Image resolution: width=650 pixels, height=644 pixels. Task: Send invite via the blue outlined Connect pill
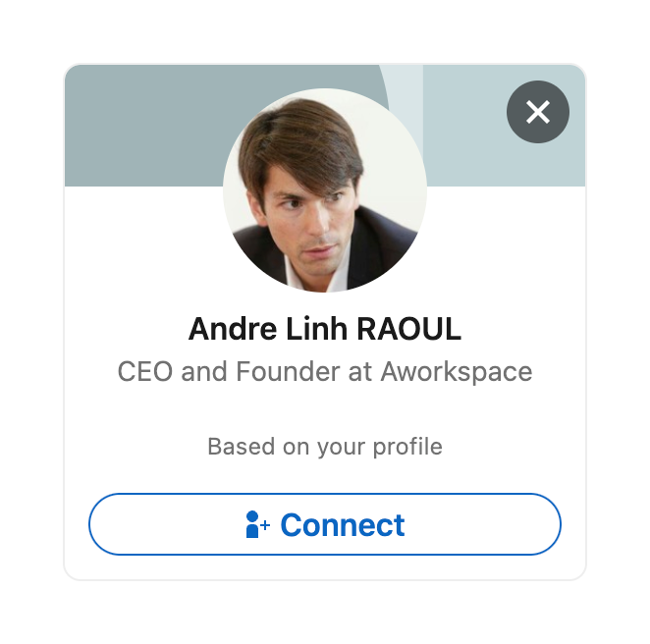tap(324, 525)
